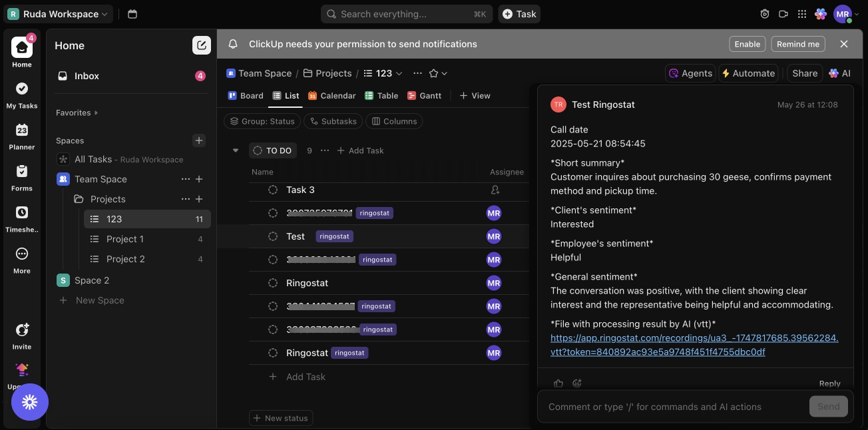Add an emoji reaction to the comment

tap(577, 383)
